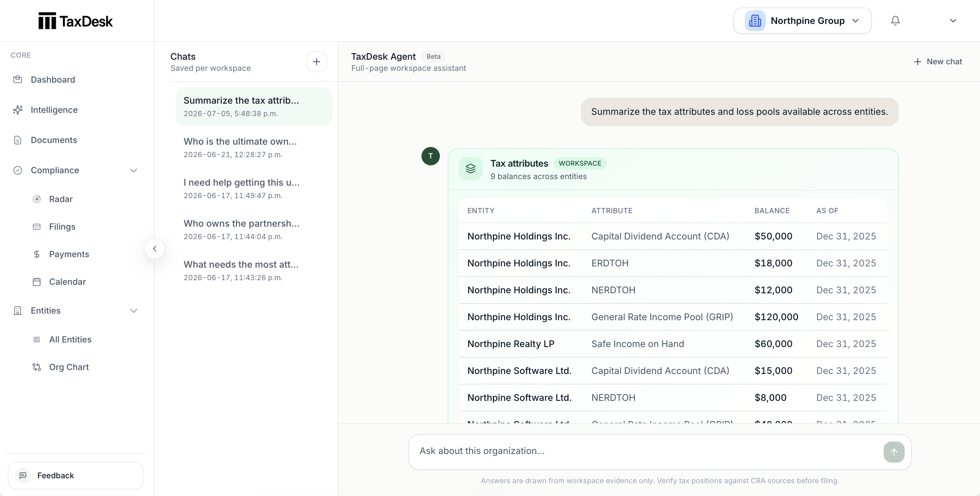Image resolution: width=980 pixels, height=496 pixels.
Task: Click the $60,000 balance cell
Action: pos(773,344)
